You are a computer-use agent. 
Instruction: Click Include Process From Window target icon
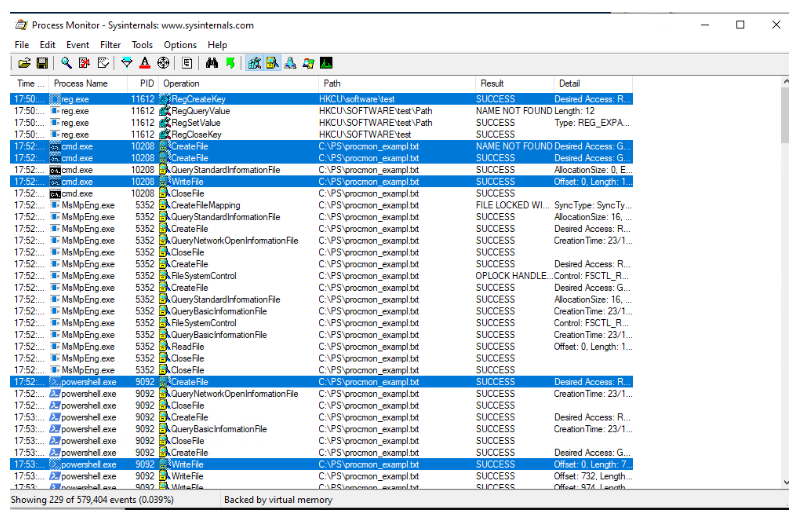click(x=163, y=63)
